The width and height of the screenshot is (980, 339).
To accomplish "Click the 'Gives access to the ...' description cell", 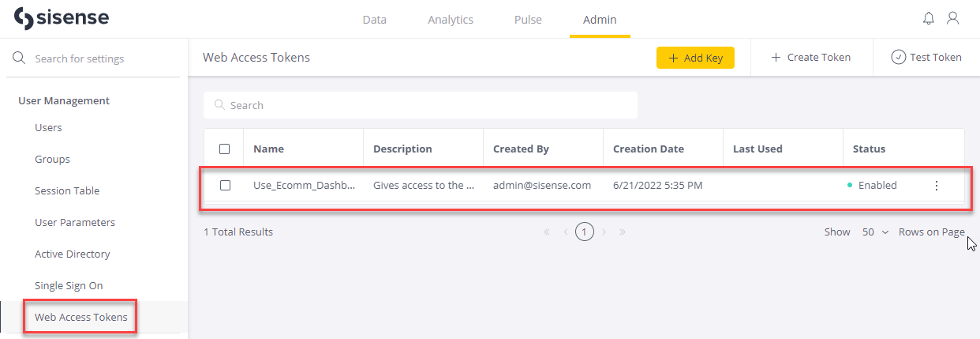I will [424, 185].
